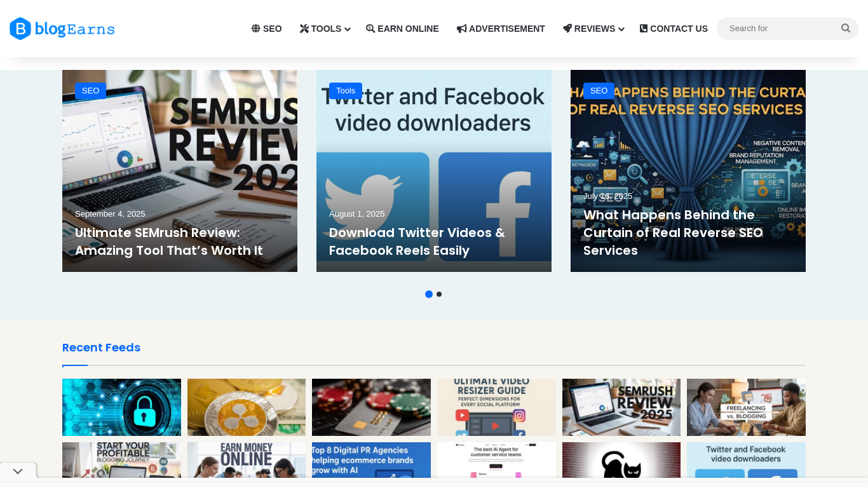
Task: Click the globe icon beside SEO
Action: tap(256, 29)
